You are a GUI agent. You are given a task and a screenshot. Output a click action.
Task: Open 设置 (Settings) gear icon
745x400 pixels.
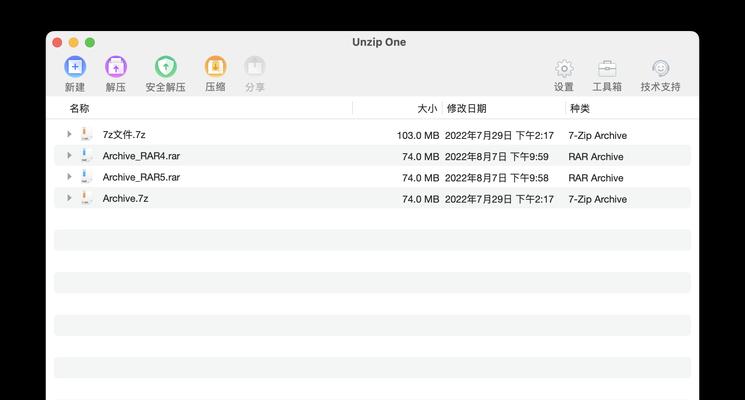[x=564, y=68]
